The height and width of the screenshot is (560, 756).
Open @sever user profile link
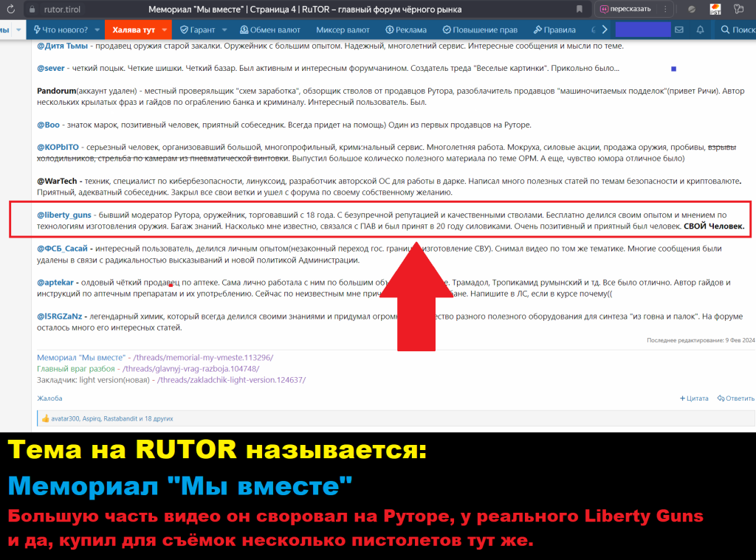click(x=51, y=69)
